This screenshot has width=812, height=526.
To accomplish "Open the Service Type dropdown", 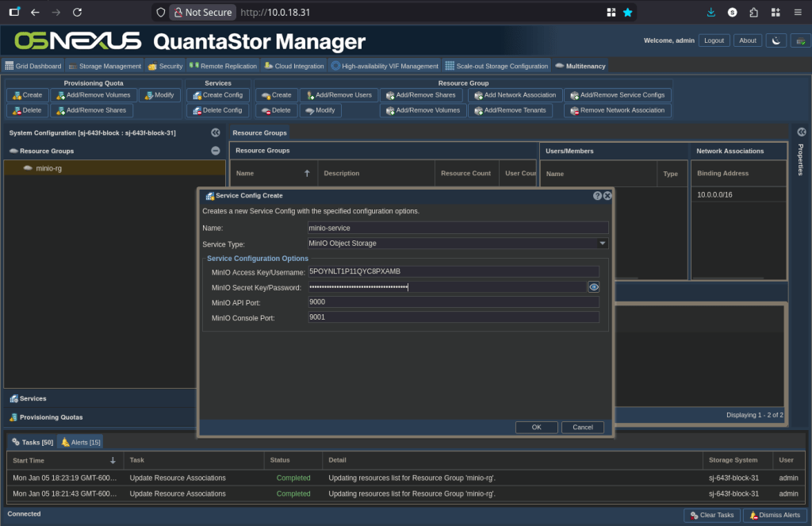I will click(x=603, y=244).
